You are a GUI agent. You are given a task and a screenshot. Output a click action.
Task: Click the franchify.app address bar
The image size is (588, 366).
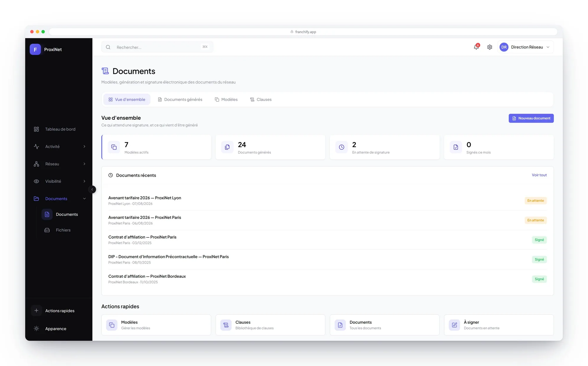click(303, 32)
